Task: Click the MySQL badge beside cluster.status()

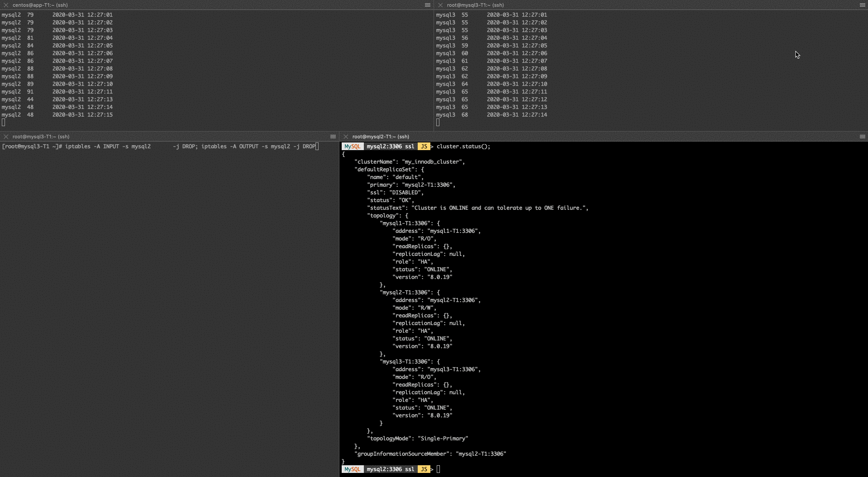Action: pyautogui.click(x=352, y=146)
